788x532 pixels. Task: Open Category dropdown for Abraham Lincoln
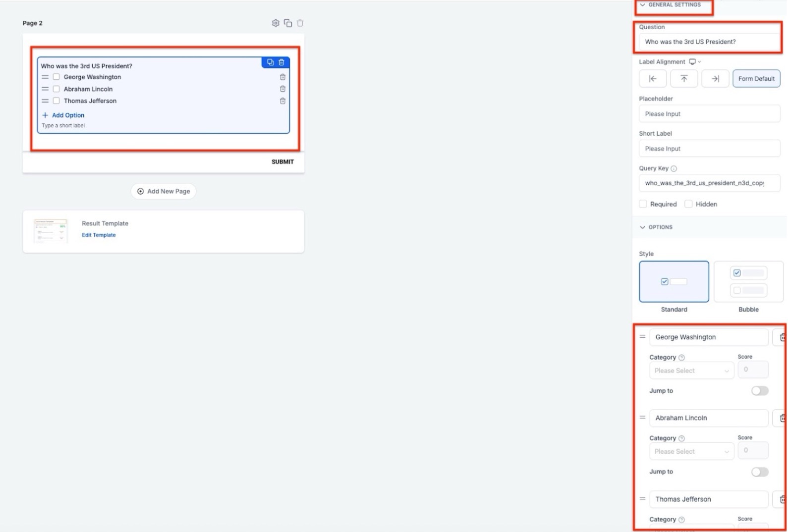(691, 451)
